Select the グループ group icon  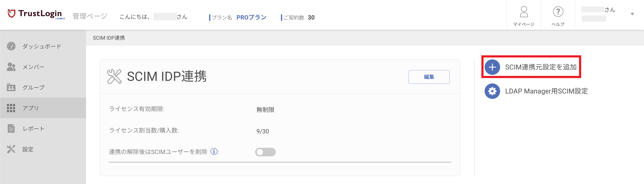pyautogui.click(x=11, y=87)
